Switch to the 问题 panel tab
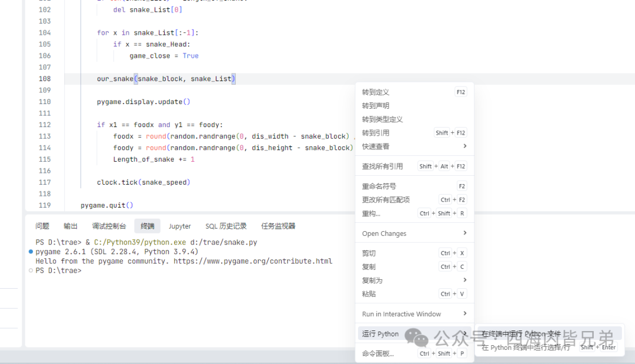The image size is (635, 364). pyautogui.click(x=42, y=226)
